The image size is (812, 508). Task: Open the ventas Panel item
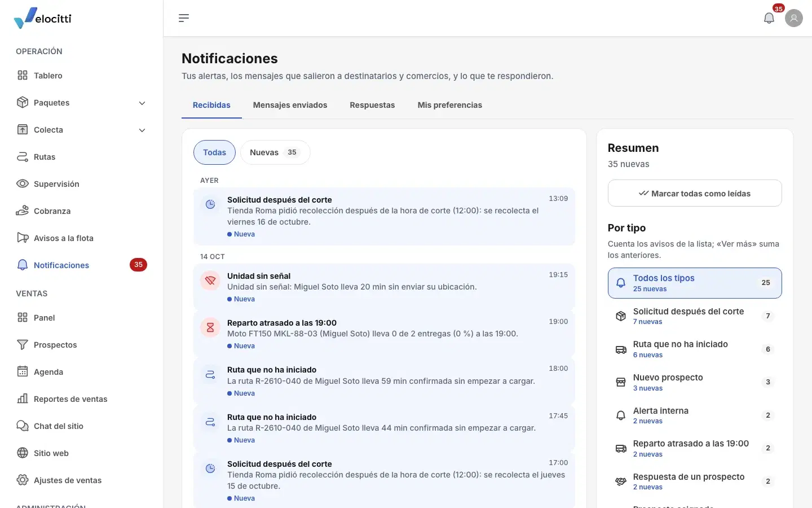pyautogui.click(x=81, y=318)
